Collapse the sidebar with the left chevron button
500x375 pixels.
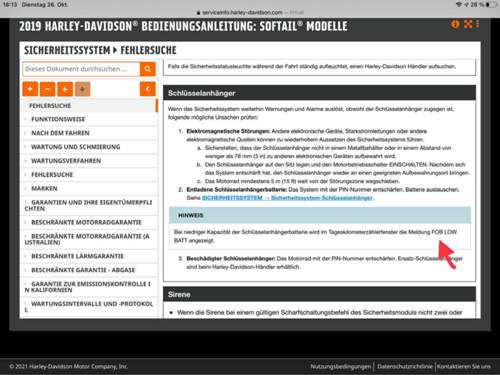click(x=148, y=89)
